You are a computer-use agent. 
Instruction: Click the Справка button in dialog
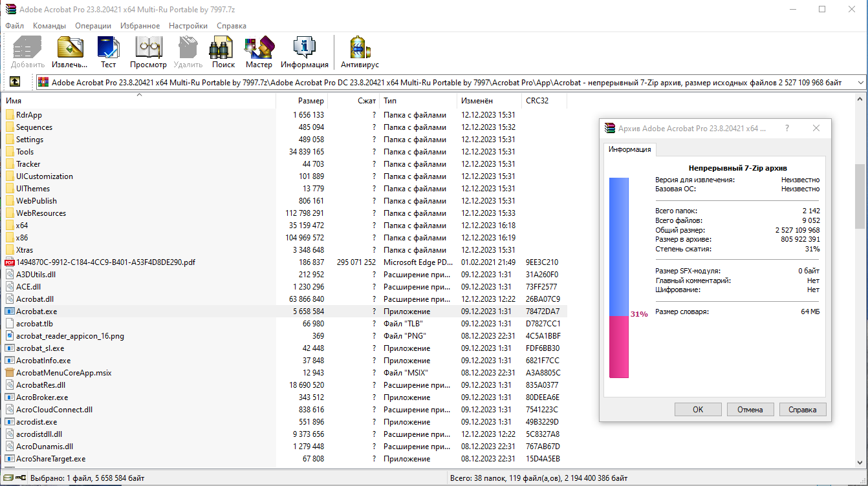[803, 409]
